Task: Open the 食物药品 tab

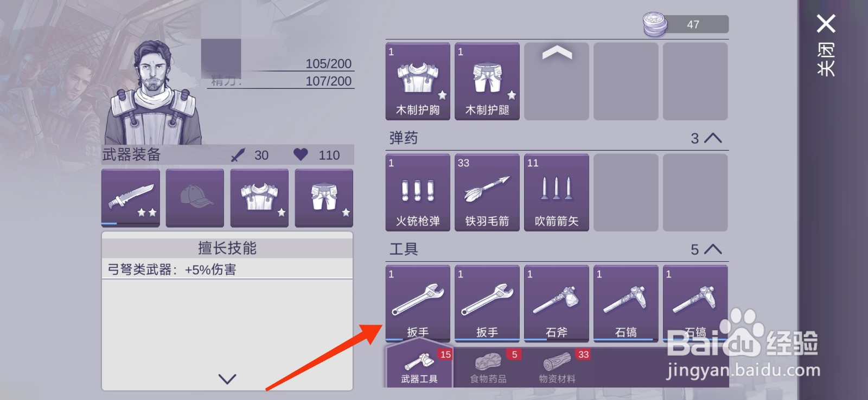Action: pos(488,367)
